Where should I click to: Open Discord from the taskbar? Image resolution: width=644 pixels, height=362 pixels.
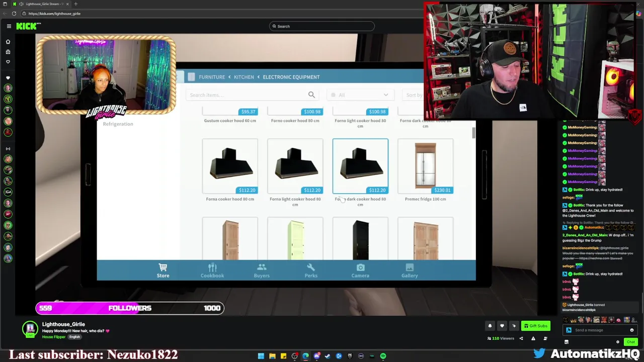pyautogui.click(x=316, y=356)
